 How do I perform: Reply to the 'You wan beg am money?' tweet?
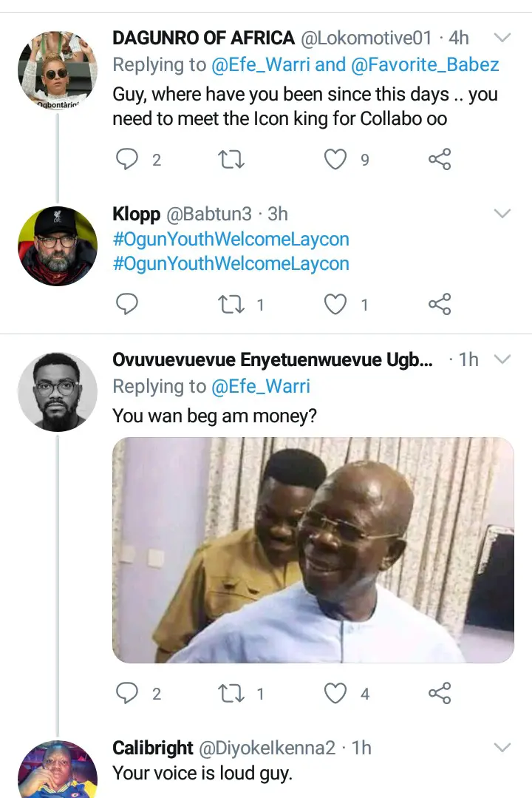128,693
